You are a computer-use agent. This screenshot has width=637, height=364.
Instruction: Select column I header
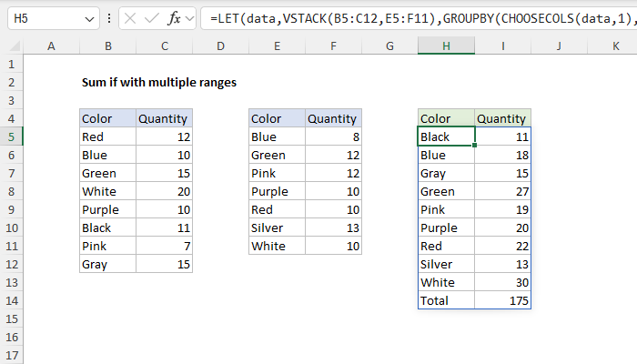[x=502, y=45]
